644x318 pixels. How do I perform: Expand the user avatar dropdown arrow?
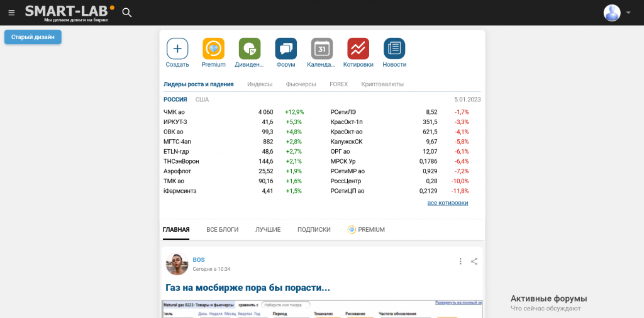pos(628,13)
